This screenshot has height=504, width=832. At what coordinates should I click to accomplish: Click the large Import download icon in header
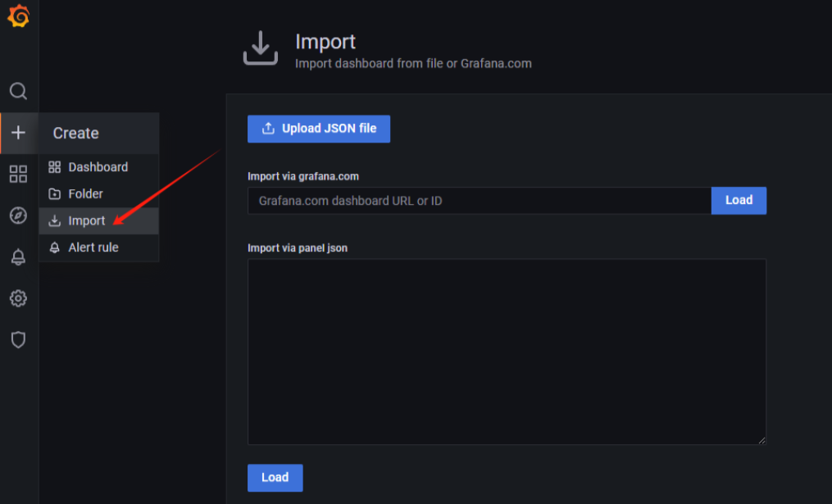[261, 48]
